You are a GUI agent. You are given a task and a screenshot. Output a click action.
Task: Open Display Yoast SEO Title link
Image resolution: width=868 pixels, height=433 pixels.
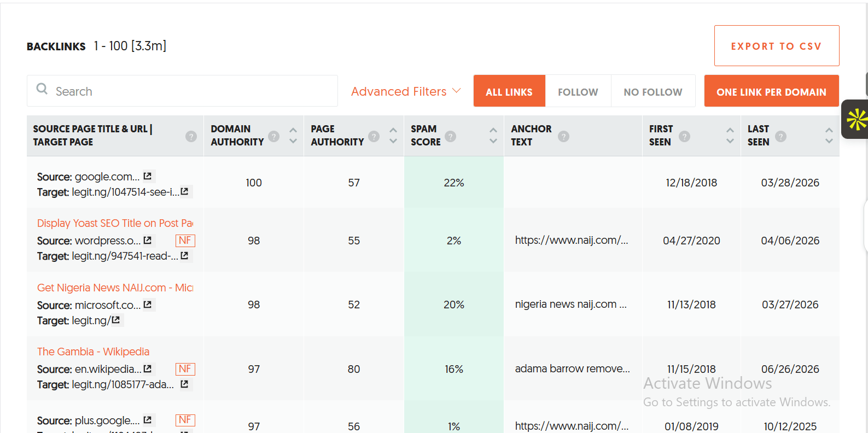point(115,223)
